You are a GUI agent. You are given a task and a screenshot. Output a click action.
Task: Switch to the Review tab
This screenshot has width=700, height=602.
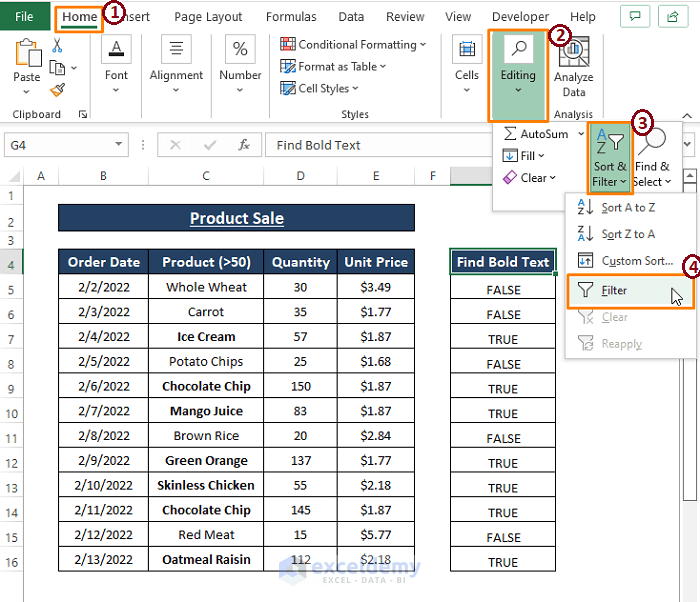point(405,17)
